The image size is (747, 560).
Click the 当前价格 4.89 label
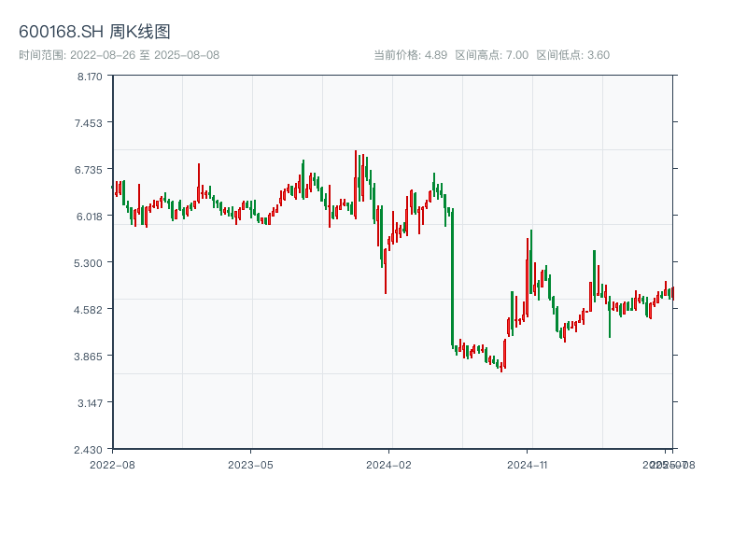click(x=410, y=55)
